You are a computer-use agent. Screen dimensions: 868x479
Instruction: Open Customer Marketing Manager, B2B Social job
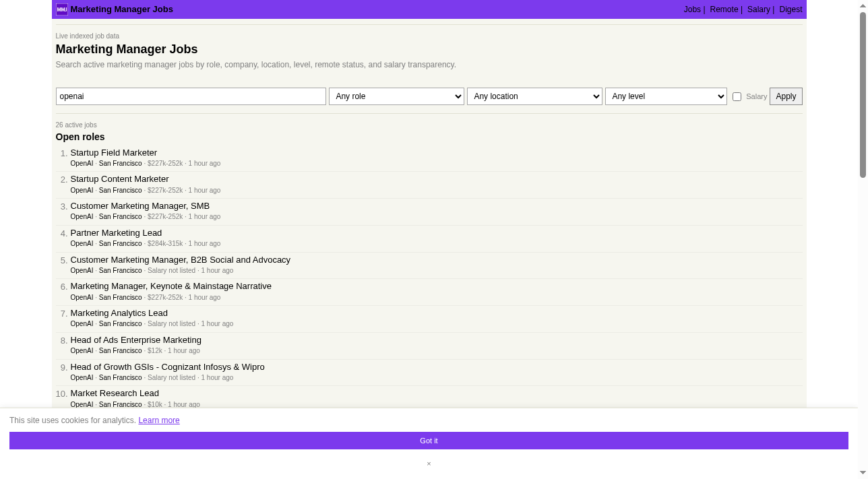point(181,260)
